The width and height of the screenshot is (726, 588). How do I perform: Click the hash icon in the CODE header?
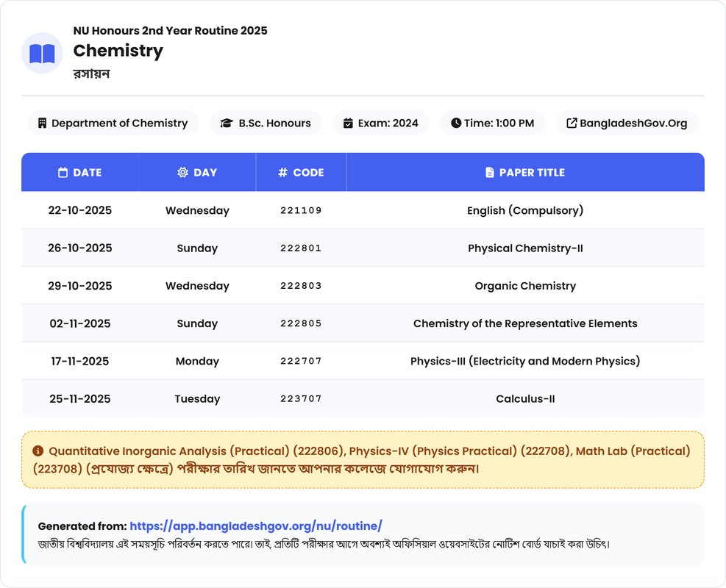(282, 173)
